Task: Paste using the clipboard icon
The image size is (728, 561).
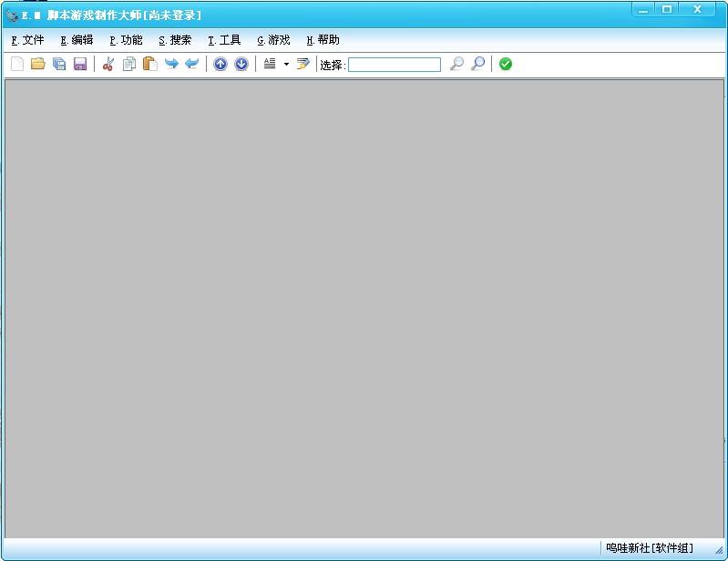Action: pyautogui.click(x=150, y=64)
